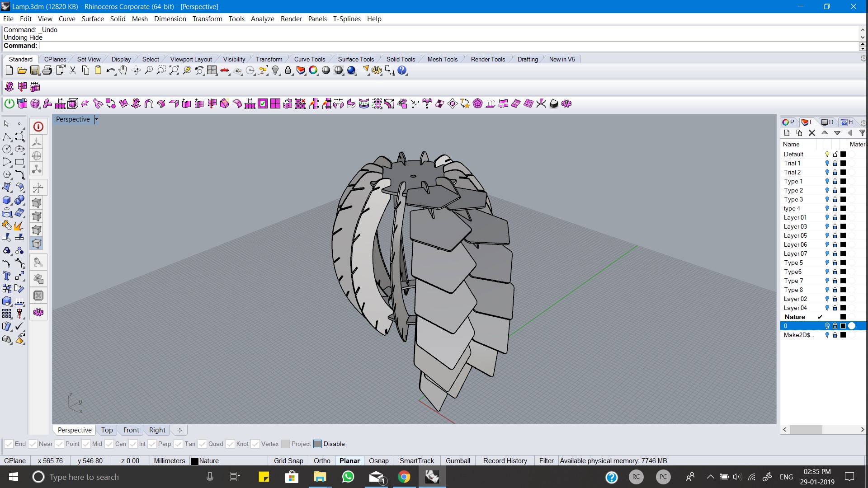Viewport: 868px width, 488px height.
Task: Enable the Mid osnap checkbox
Action: (86, 444)
